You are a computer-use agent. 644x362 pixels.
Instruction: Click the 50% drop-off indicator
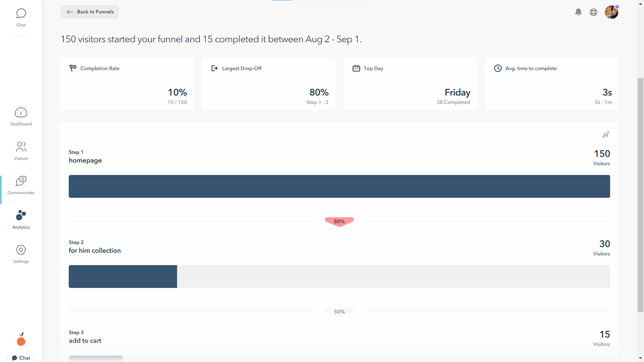pos(339,311)
